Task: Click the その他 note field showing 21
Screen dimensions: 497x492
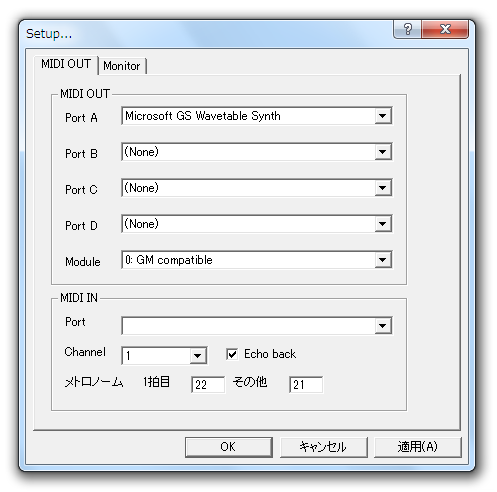Action: click(x=306, y=385)
